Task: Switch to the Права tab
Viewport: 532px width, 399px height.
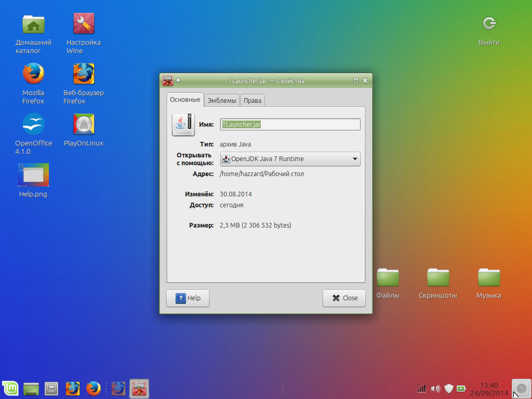Action: 252,100
